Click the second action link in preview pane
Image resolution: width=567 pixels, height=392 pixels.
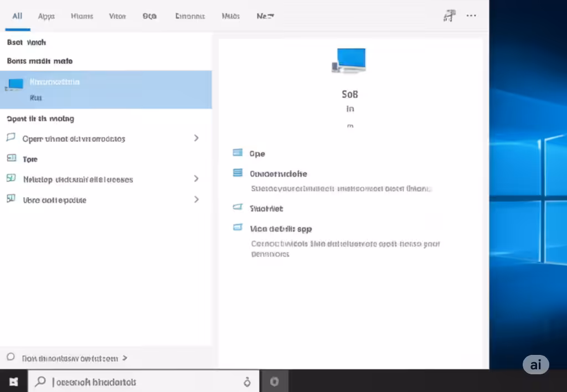pyautogui.click(x=278, y=174)
